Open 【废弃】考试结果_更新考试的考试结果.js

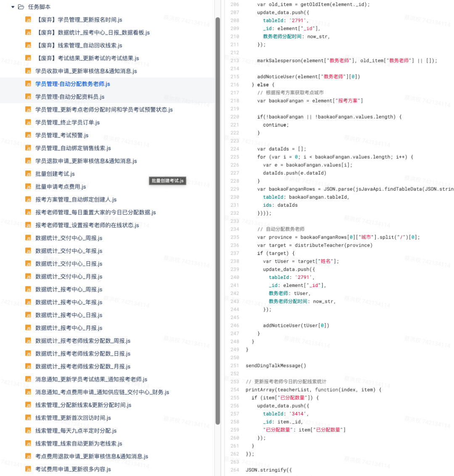pos(87,58)
